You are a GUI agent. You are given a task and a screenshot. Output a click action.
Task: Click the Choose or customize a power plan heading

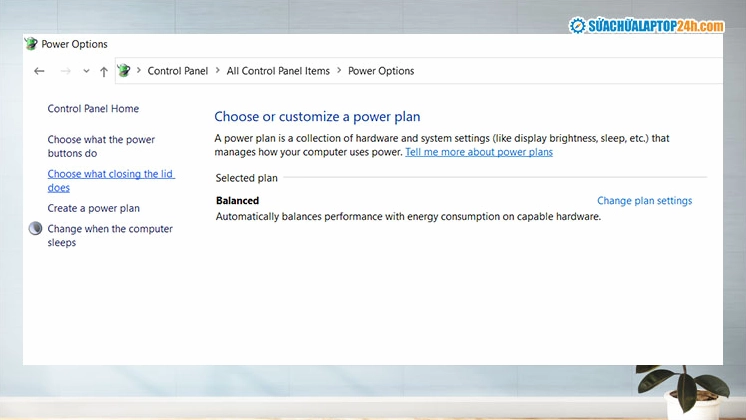pos(317,117)
